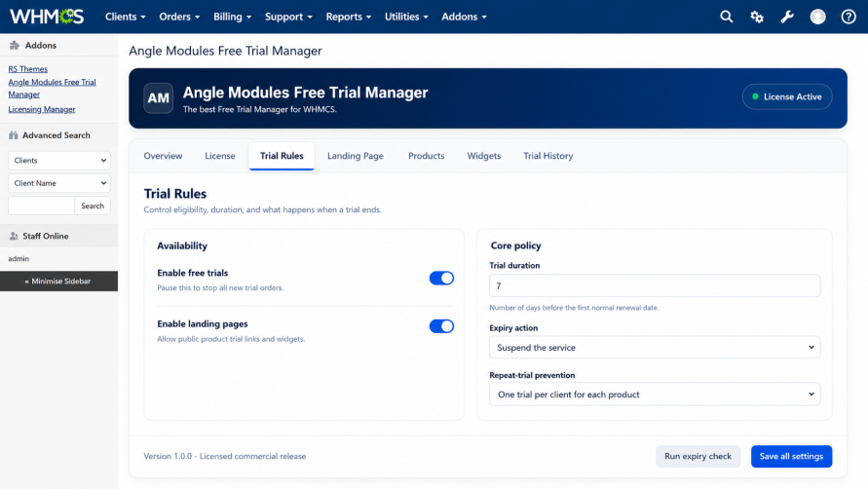Click the user account avatar icon
This screenshot has height=489, width=868.
point(817,17)
